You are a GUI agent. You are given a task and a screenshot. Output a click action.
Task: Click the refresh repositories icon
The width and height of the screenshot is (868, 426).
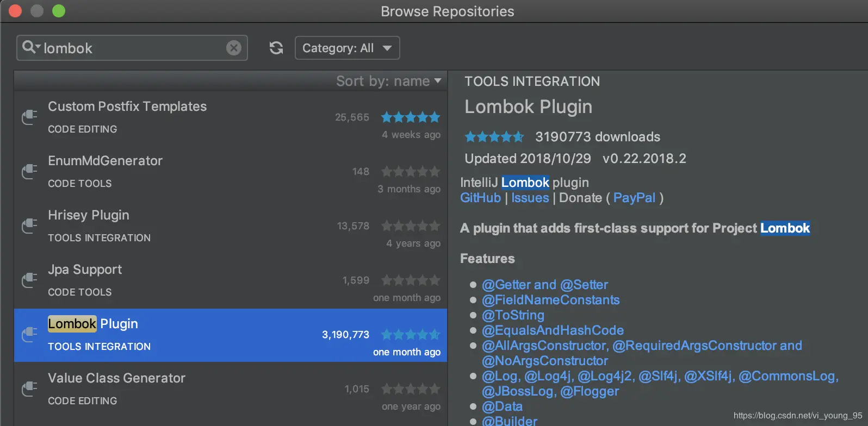(276, 48)
